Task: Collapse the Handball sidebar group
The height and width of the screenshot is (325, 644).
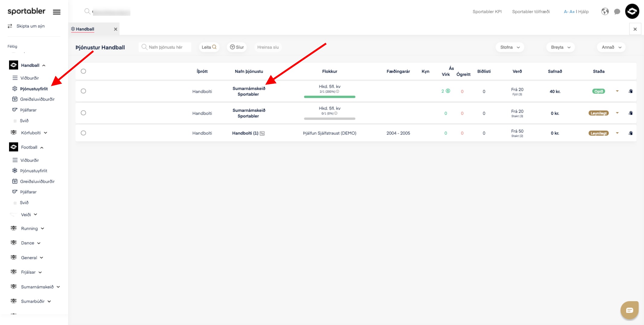Action: click(x=44, y=66)
